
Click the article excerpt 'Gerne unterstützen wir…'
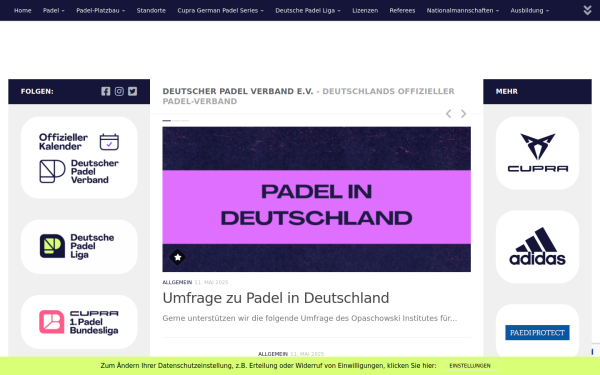tap(310, 318)
